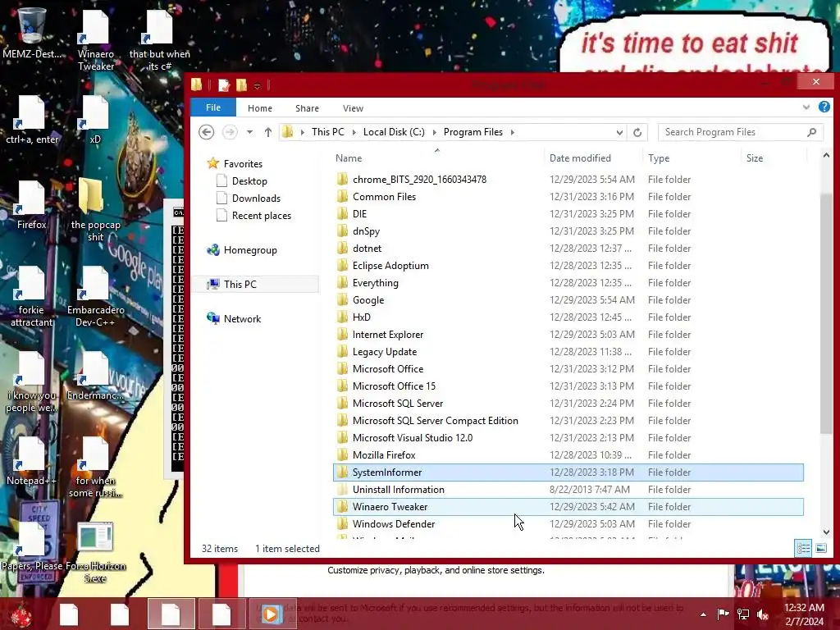Screen dimensions: 840x630
Task: Click Properties icon in quick access toolbar
Action: coord(224,84)
